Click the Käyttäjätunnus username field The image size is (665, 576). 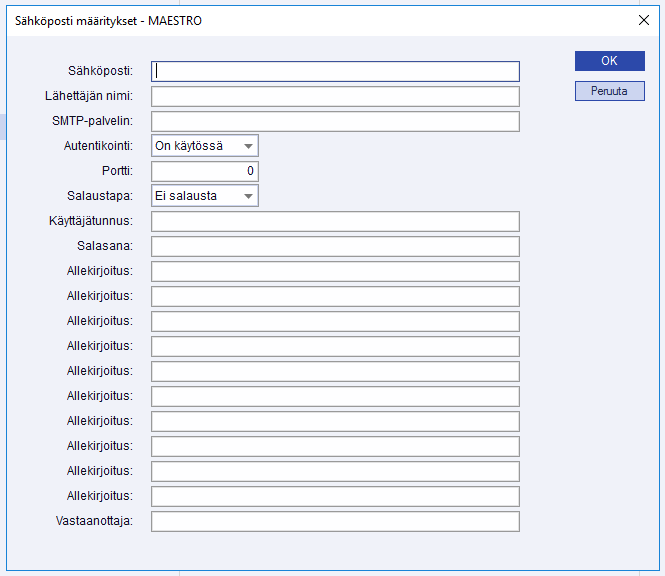point(335,221)
